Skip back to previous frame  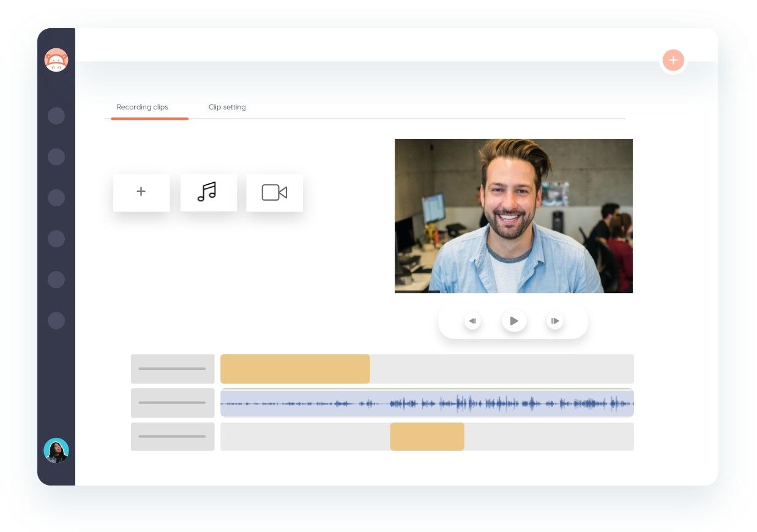(x=472, y=321)
